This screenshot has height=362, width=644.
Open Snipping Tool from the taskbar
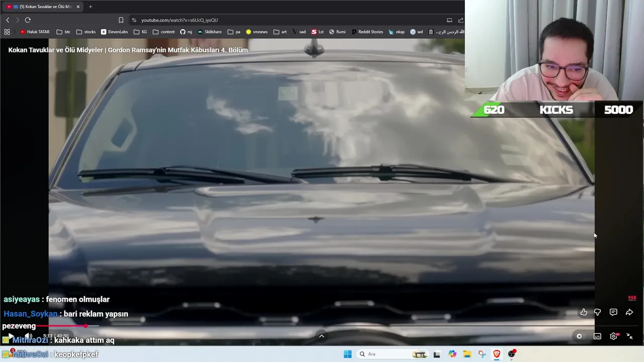pyautogui.click(x=482, y=354)
